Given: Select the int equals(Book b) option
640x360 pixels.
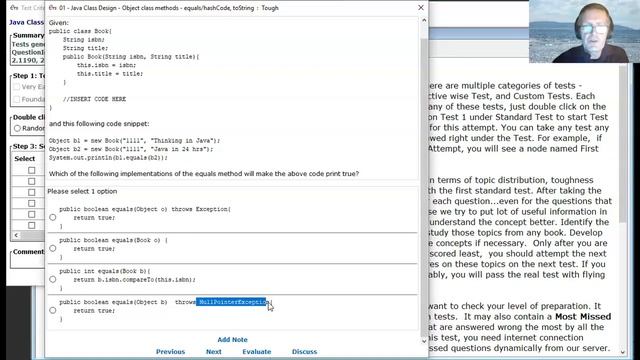Looking at the screenshot, I should 53,279.
